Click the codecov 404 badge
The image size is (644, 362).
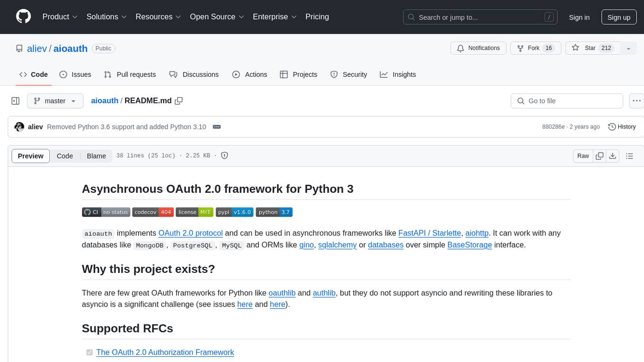[x=152, y=212]
